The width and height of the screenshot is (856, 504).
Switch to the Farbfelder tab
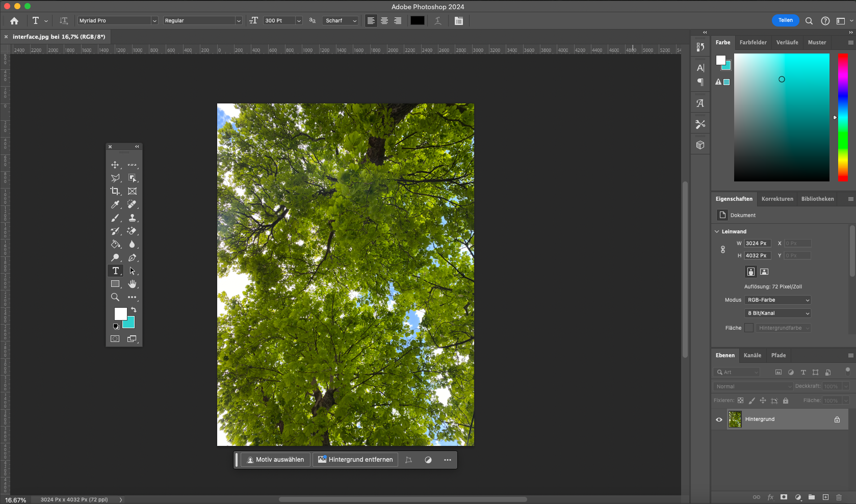point(753,42)
